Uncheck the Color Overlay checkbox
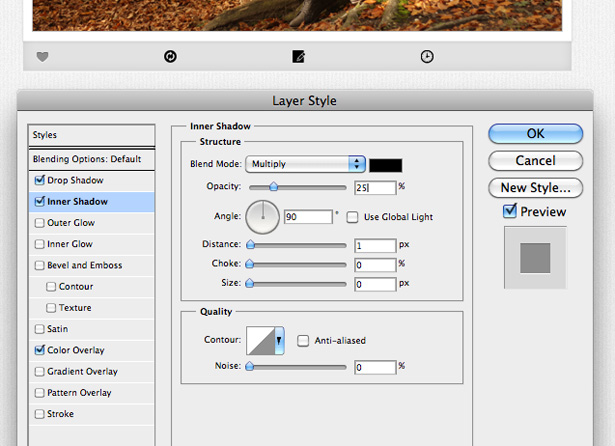The image size is (615, 446). click(40, 350)
